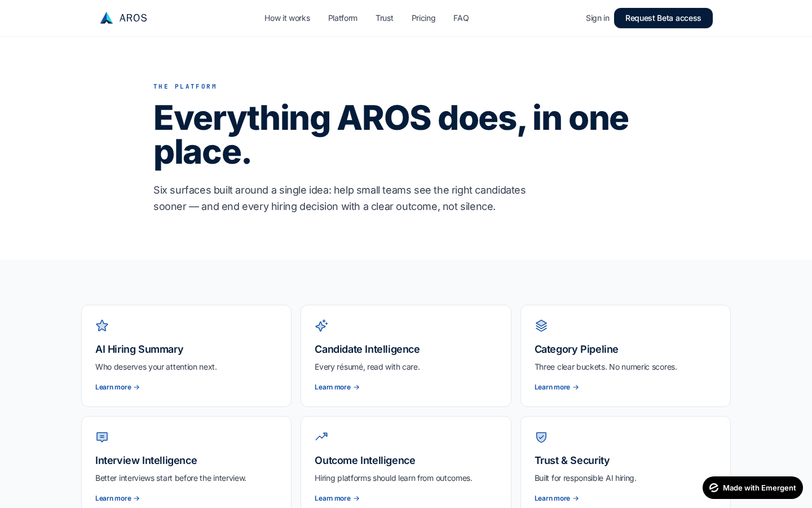
Task: Click the chat message icon on Interview Intelligence card
Action: [x=102, y=437]
